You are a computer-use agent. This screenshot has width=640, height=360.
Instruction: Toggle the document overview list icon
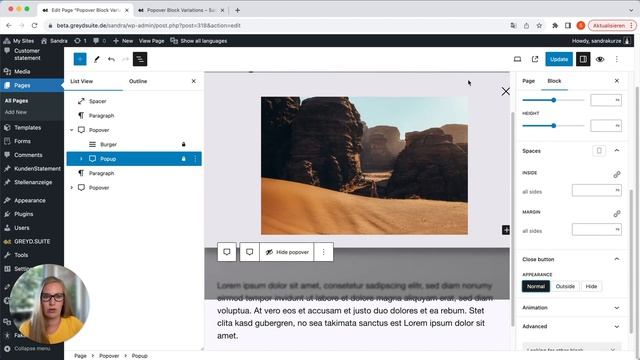click(x=140, y=59)
